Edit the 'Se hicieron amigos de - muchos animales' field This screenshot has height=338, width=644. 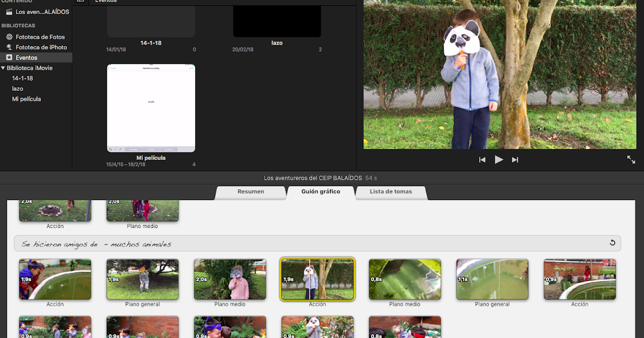[317, 244]
